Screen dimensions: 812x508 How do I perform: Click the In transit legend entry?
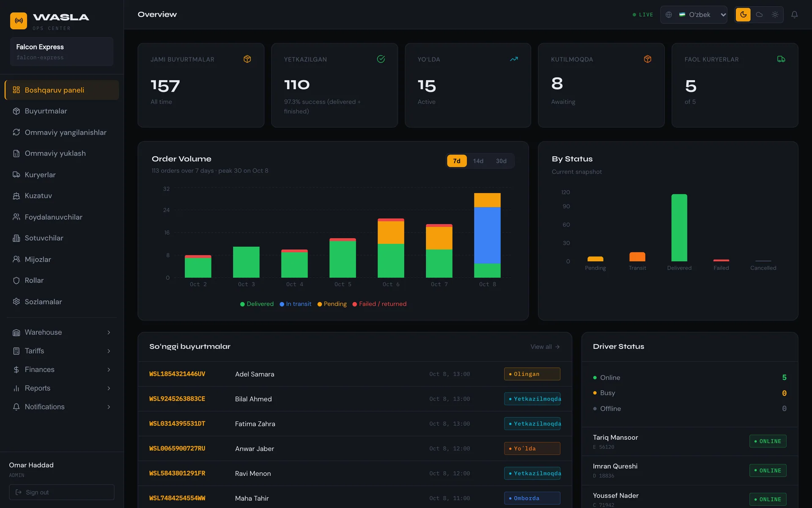coord(295,304)
